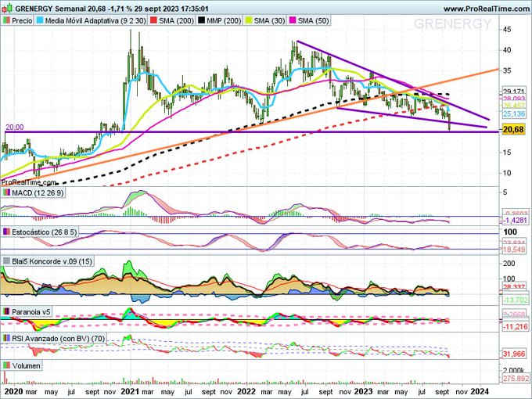This screenshot has width=532, height=399.
Task: Select the MMP (200) legend label
Action: (224, 20)
